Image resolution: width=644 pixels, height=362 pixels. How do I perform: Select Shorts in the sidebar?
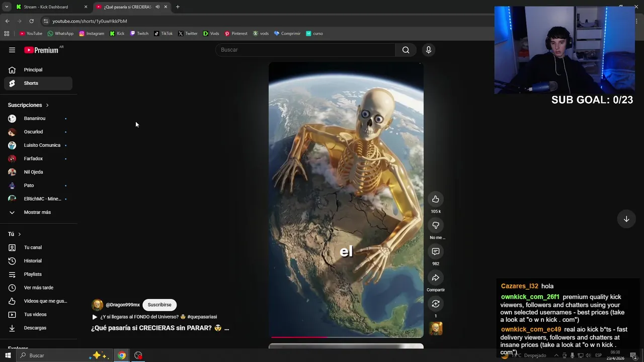38,83
